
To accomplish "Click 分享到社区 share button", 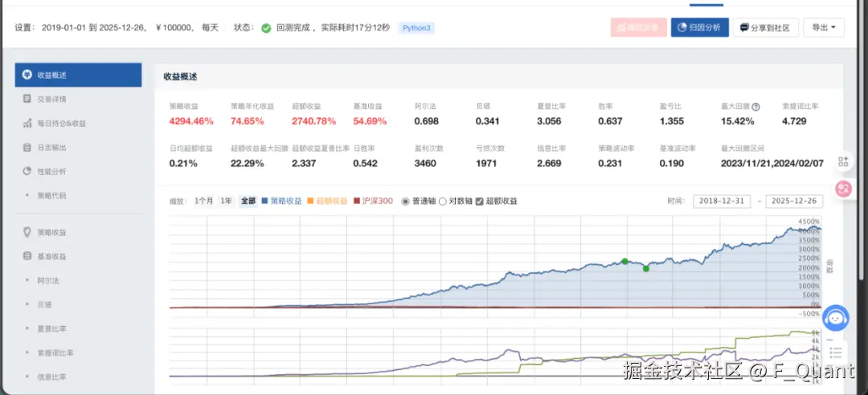I will [x=766, y=27].
